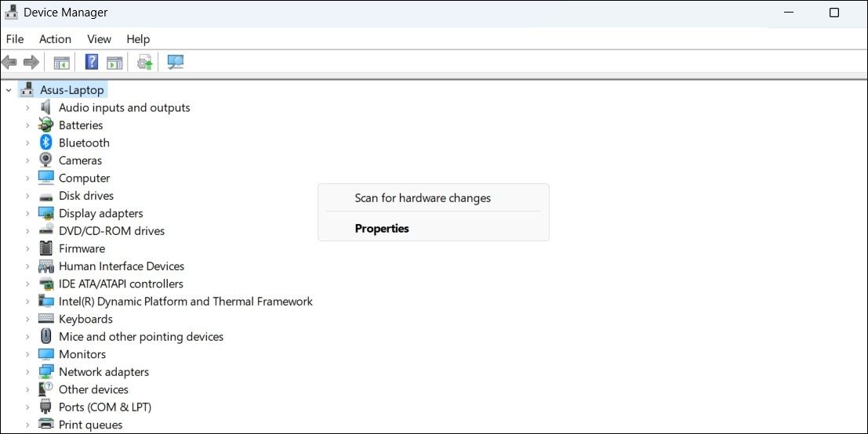The width and height of the screenshot is (868, 434).
Task: Select Properties from the context menu
Action: pyautogui.click(x=382, y=229)
